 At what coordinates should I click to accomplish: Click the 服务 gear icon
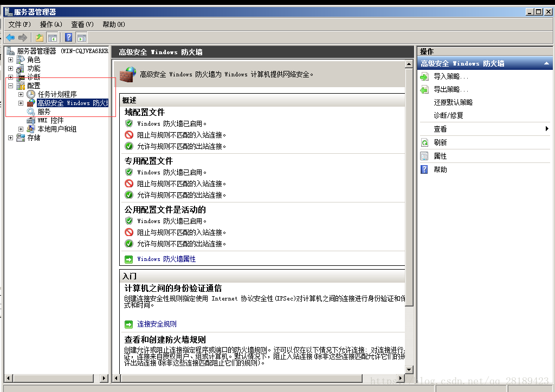coord(31,112)
